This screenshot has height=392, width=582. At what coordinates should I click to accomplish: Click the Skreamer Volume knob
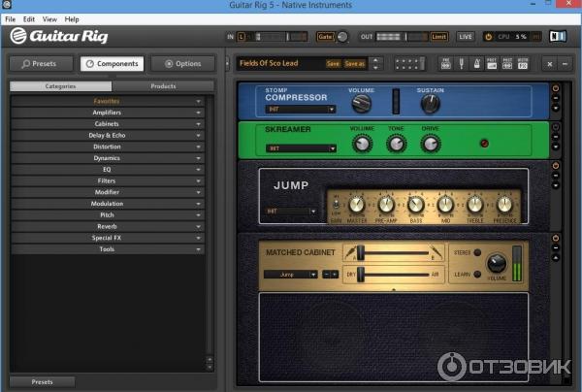[x=361, y=144]
